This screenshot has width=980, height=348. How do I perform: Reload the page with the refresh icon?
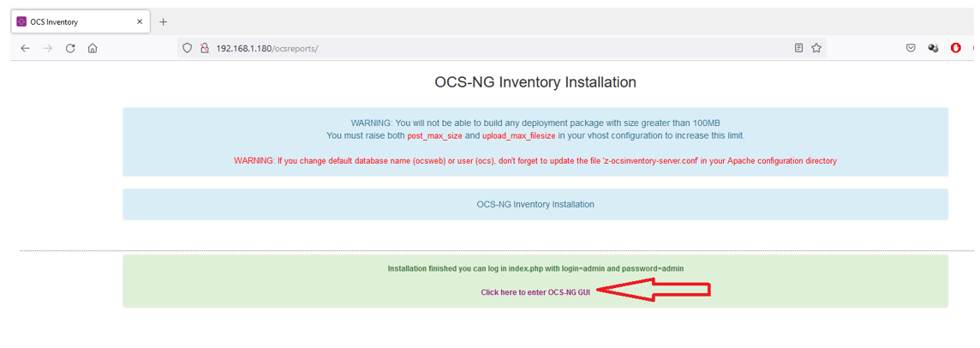70,48
